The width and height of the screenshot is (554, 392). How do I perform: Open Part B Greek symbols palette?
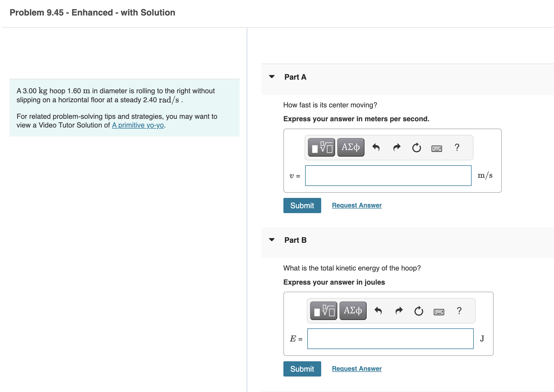point(352,310)
